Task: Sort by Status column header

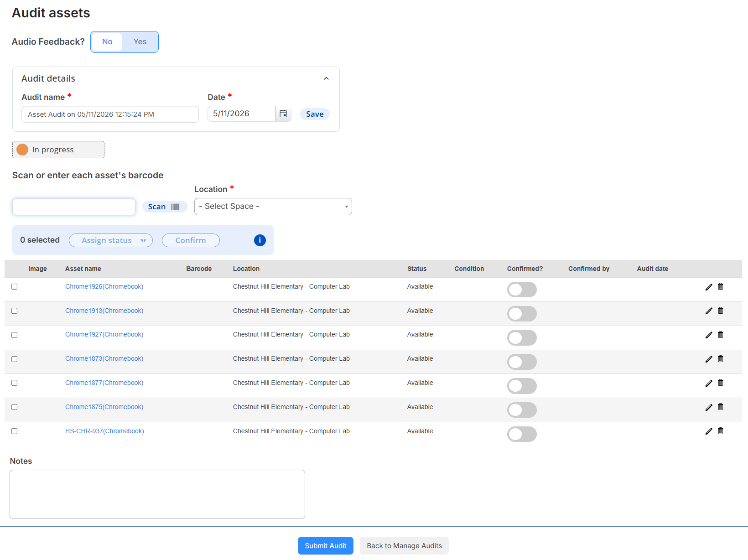Action: (417, 269)
